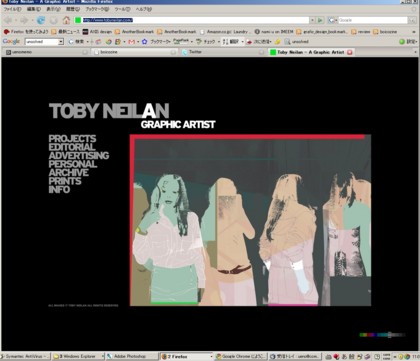Open the AXIS design bookmark

point(97,32)
